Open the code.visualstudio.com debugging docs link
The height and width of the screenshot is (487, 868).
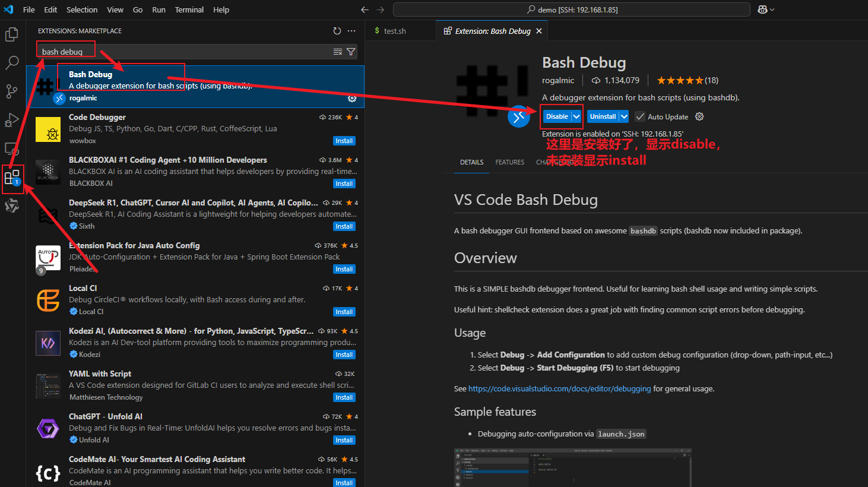tap(559, 388)
